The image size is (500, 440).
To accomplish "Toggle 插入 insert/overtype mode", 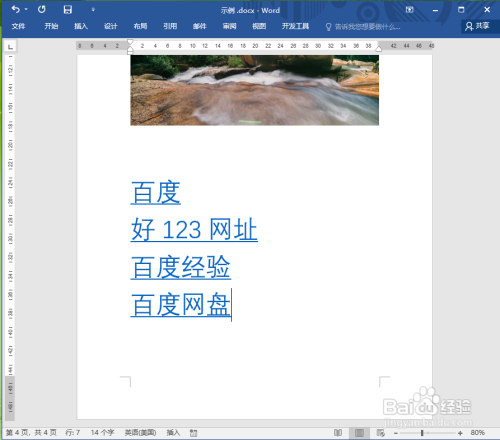I will 173,433.
